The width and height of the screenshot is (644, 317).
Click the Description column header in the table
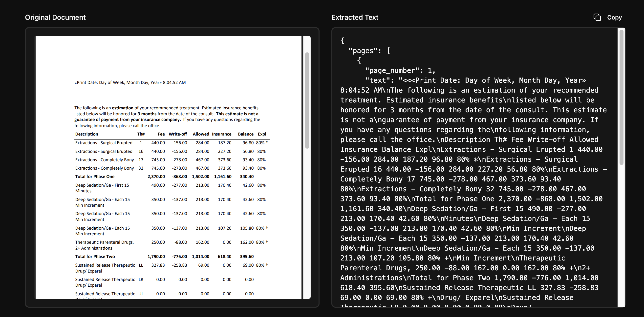click(86, 134)
